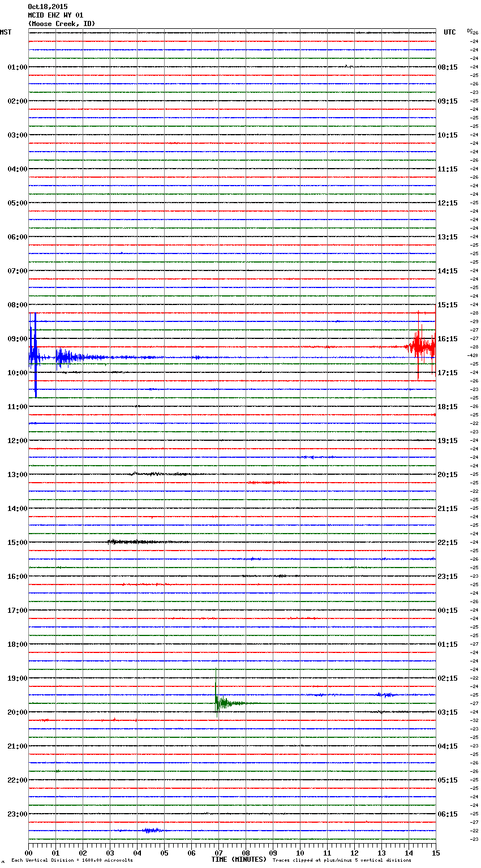This screenshot has height=868, width=481.
Task: Click the UTC time zone header
Action: click(x=450, y=32)
